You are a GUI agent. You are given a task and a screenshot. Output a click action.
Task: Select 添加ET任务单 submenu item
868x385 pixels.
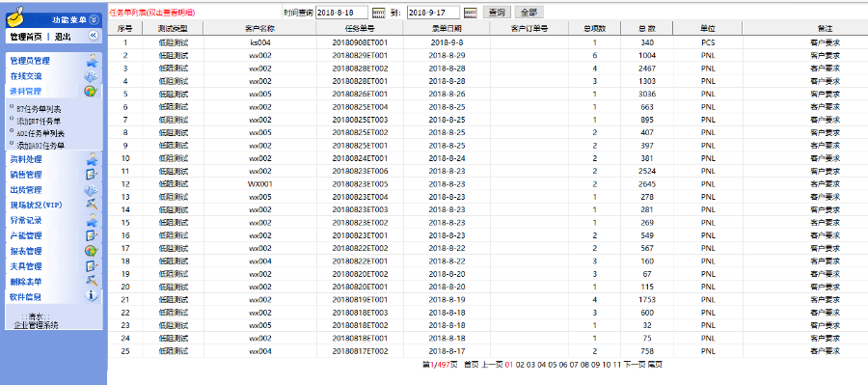click(x=39, y=122)
